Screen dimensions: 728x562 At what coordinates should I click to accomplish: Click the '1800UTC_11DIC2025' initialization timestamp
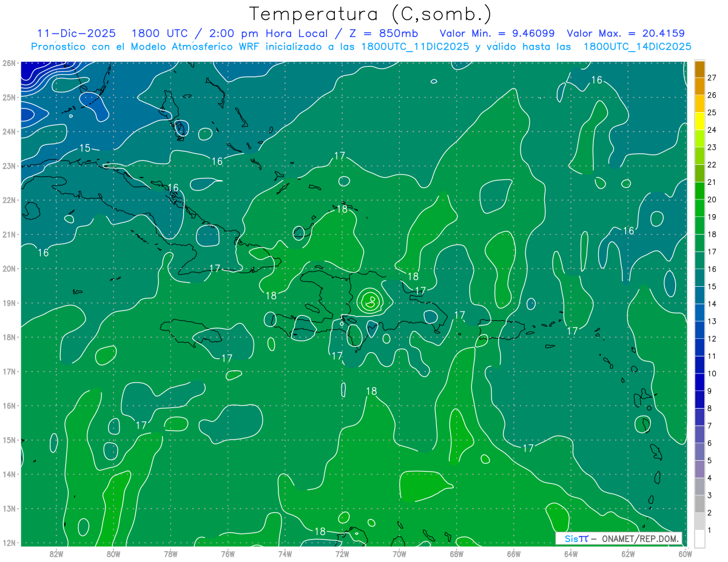[x=415, y=47]
